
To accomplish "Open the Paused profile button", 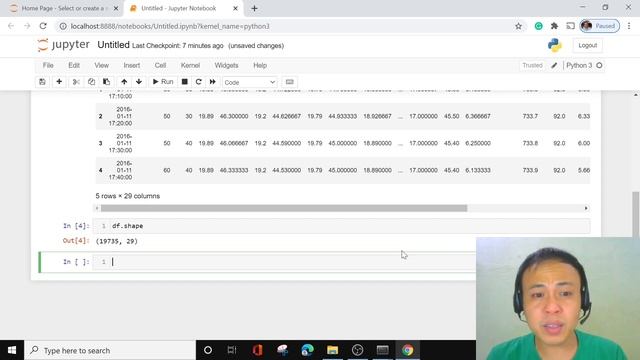I will click(x=600, y=26).
